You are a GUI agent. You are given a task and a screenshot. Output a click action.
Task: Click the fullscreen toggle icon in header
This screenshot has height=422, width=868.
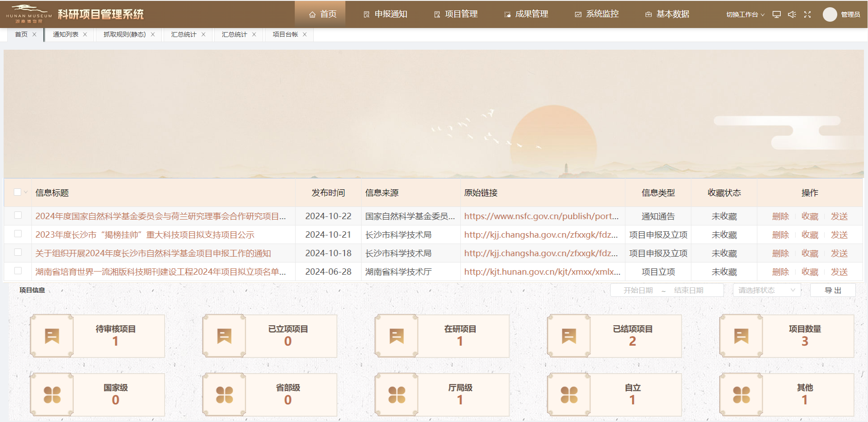click(x=807, y=14)
